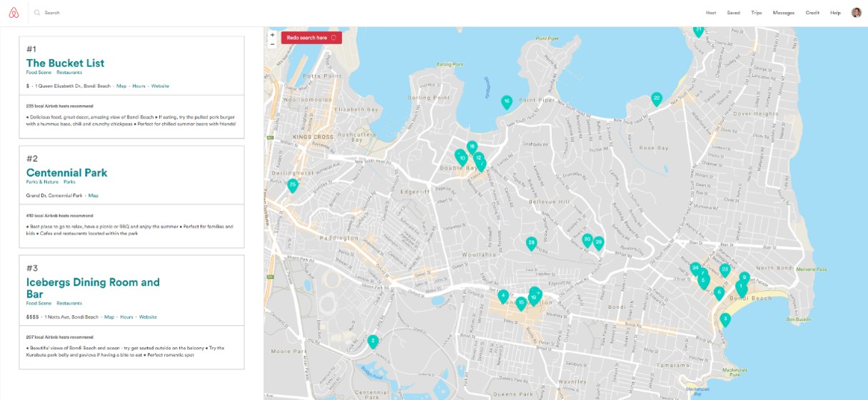Image resolution: width=868 pixels, height=400 pixels.
Task: Select map pin number 12
Action: pyautogui.click(x=478, y=158)
